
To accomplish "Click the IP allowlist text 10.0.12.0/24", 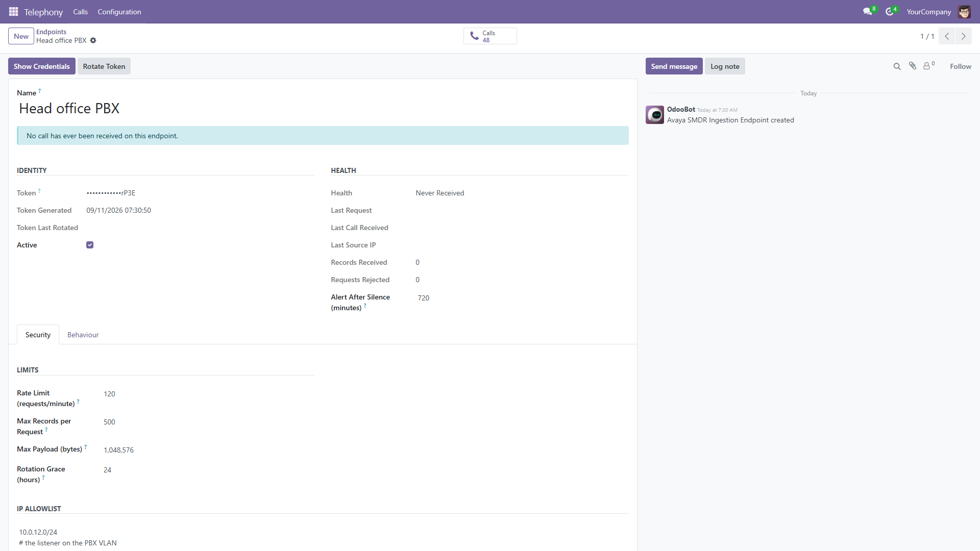I will (38, 532).
